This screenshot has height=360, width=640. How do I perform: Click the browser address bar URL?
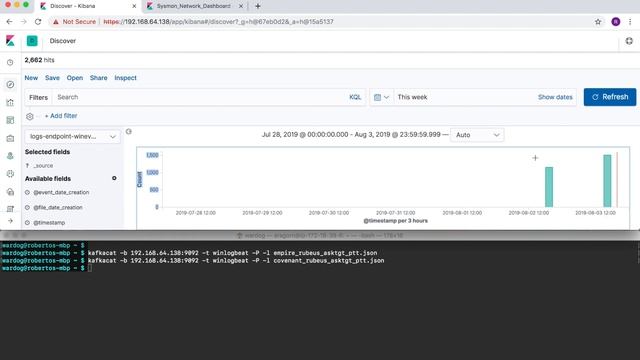pos(218,22)
